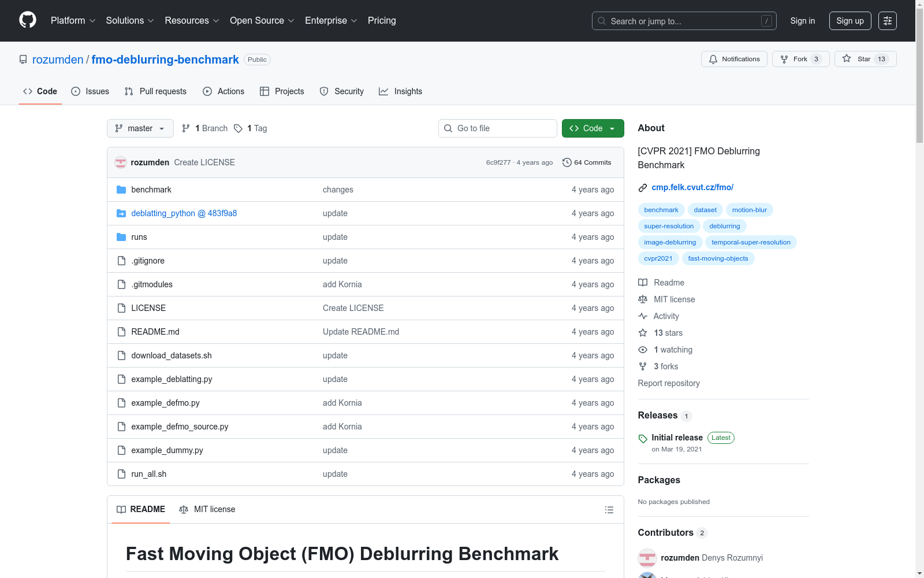Screen dimensions: 924x578
Task: Click the branch icon next to 1 Branch
Action: 186,128
